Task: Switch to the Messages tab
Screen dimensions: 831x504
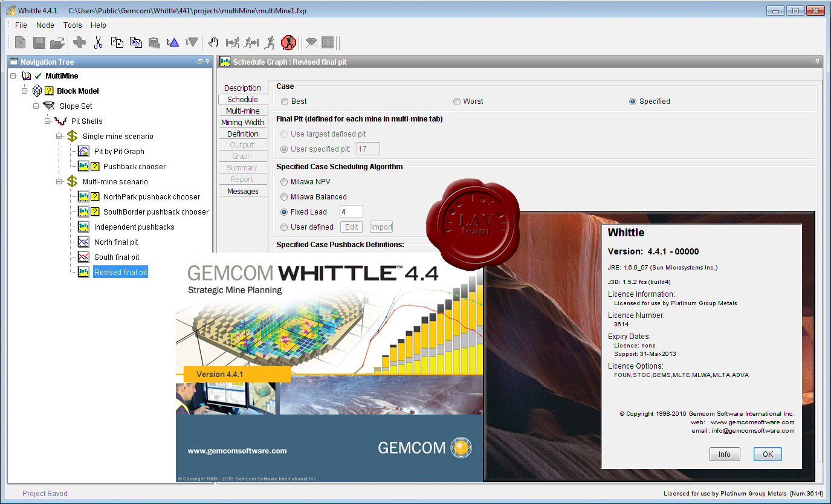Action: pyautogui.click(x=242, y=191)
